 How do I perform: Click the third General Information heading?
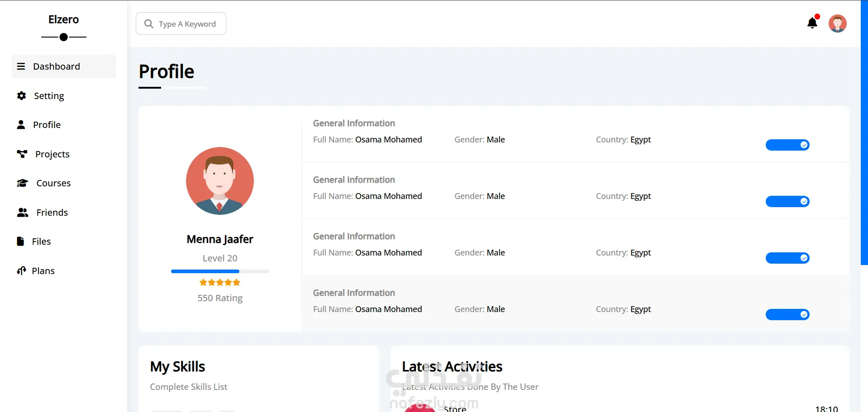point(354,236)
